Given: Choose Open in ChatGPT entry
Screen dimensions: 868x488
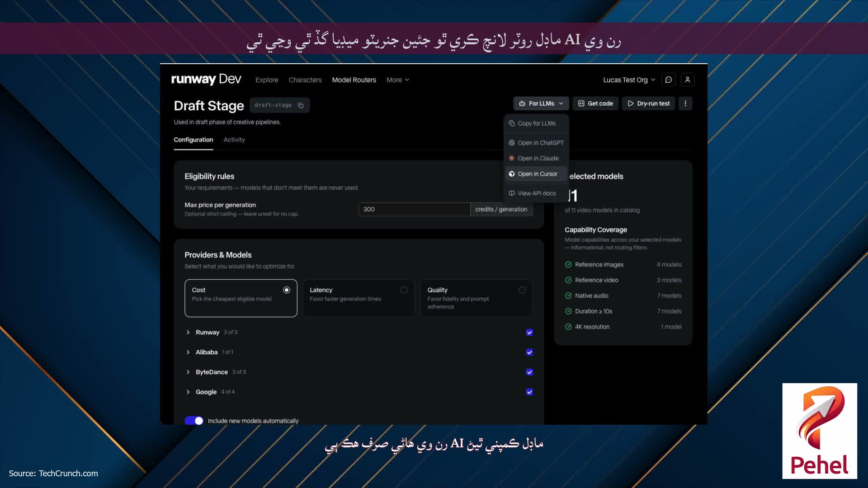Looking at the screenshot, I should (536, 143).
